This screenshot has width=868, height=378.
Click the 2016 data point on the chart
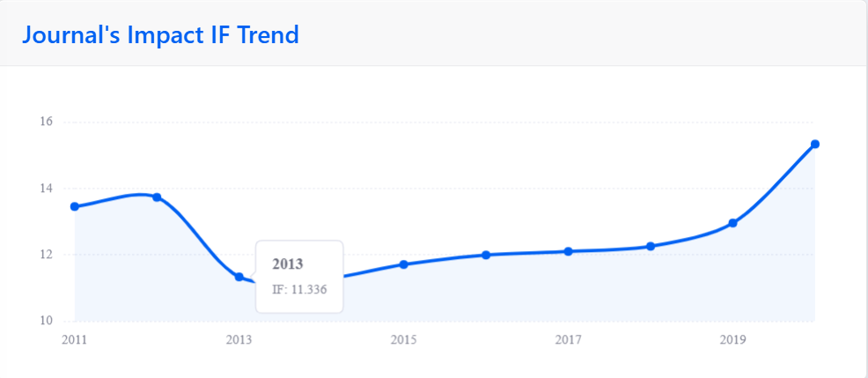[486, 255]
